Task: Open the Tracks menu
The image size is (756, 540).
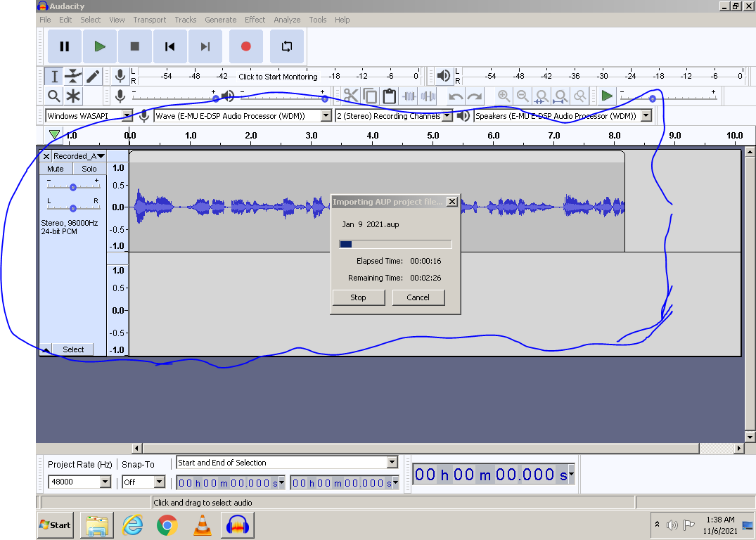Action: 185,20
